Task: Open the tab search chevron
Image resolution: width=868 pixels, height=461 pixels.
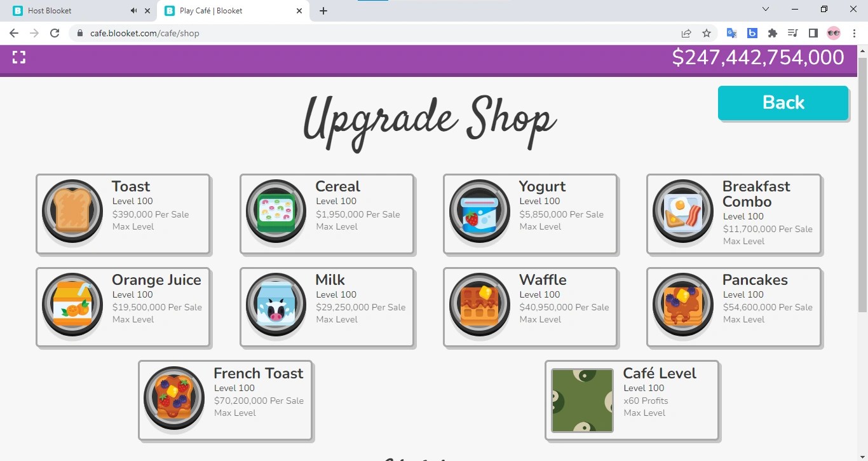Action: (765, 10)
